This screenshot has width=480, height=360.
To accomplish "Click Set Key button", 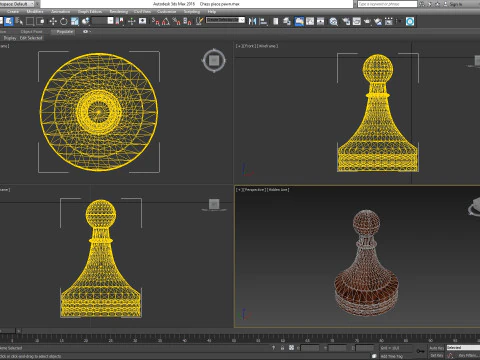I will pyautogui.click(x=436, y=356).
